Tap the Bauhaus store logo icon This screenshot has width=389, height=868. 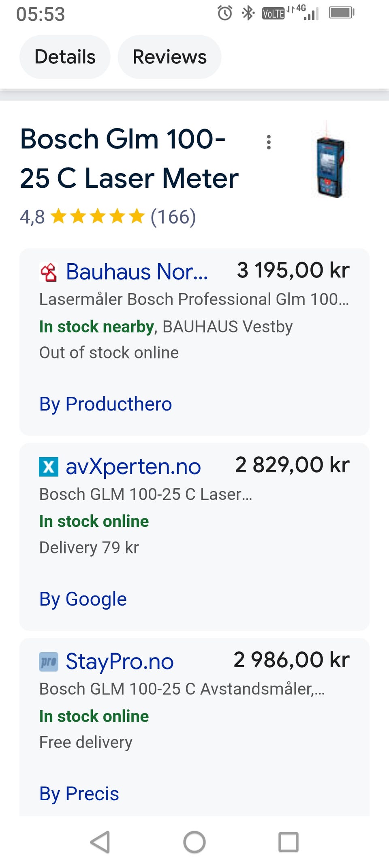[49, 272]
